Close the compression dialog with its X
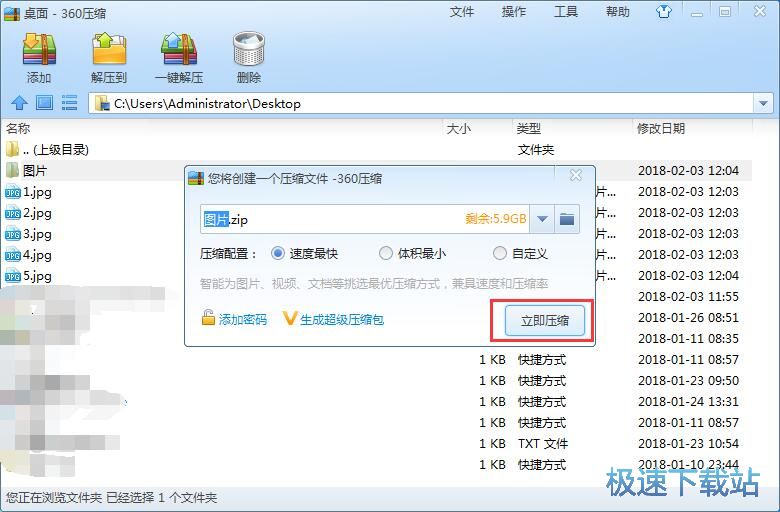This screenshot has width=780, height=512. pos(576,175)
